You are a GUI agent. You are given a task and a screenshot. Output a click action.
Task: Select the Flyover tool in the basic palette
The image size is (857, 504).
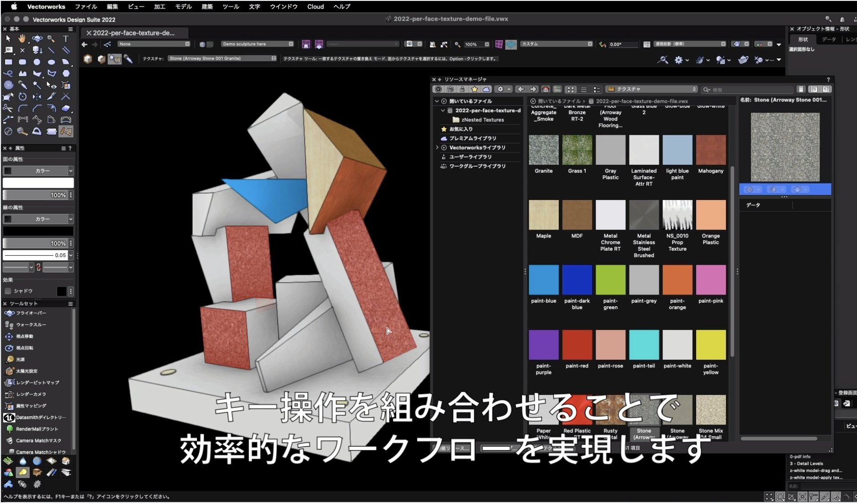[x=37, y=39]
